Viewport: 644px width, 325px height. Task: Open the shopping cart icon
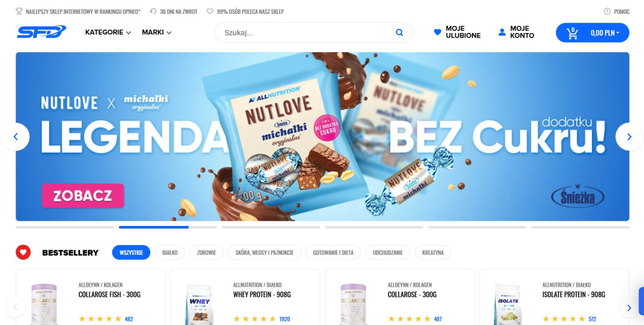coord(572,33)
